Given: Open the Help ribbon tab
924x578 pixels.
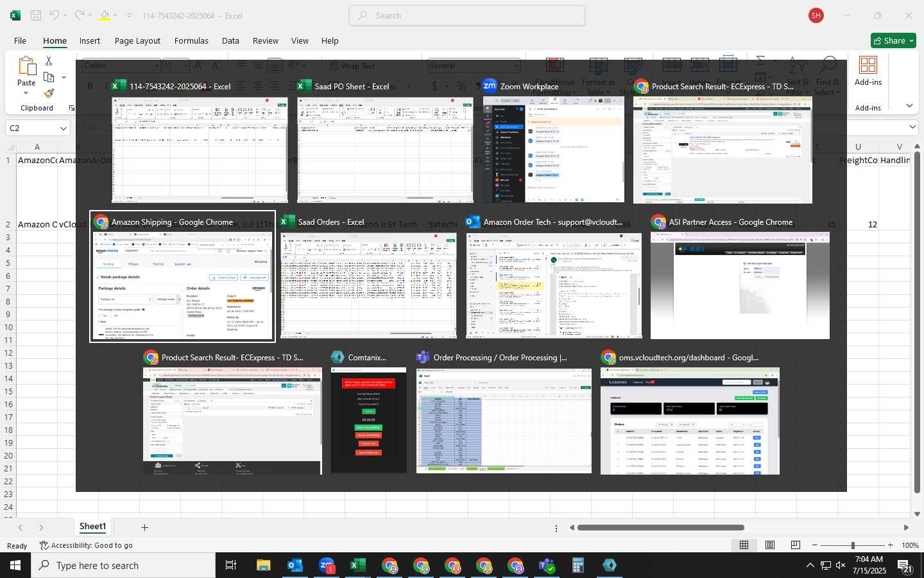Looking at the screenshot, I should 330,40.
